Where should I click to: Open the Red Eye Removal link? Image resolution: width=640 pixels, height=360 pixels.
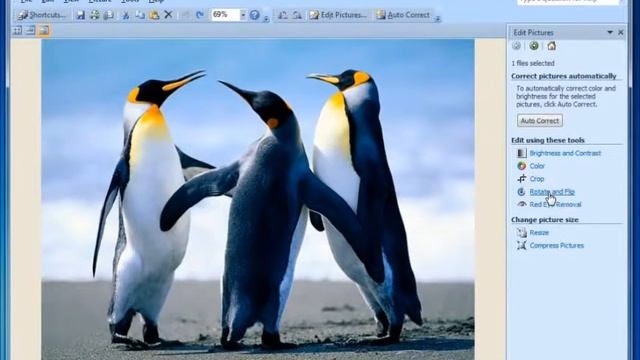[x=555, y=204]
